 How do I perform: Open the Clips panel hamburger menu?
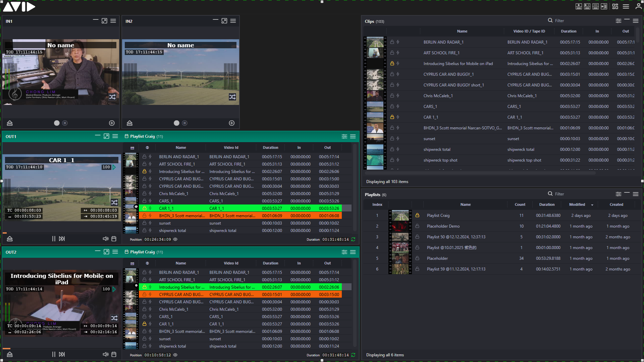coord(636,21)
